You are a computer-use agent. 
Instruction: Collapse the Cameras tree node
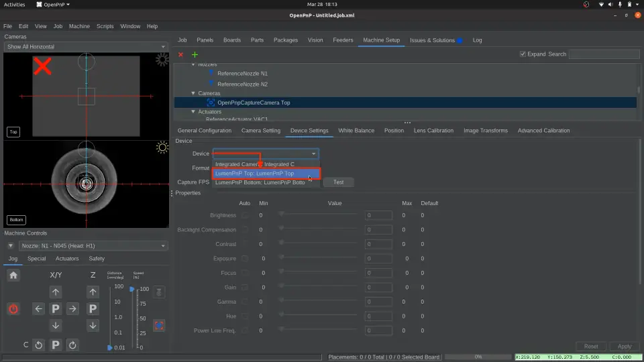[193, 94]
